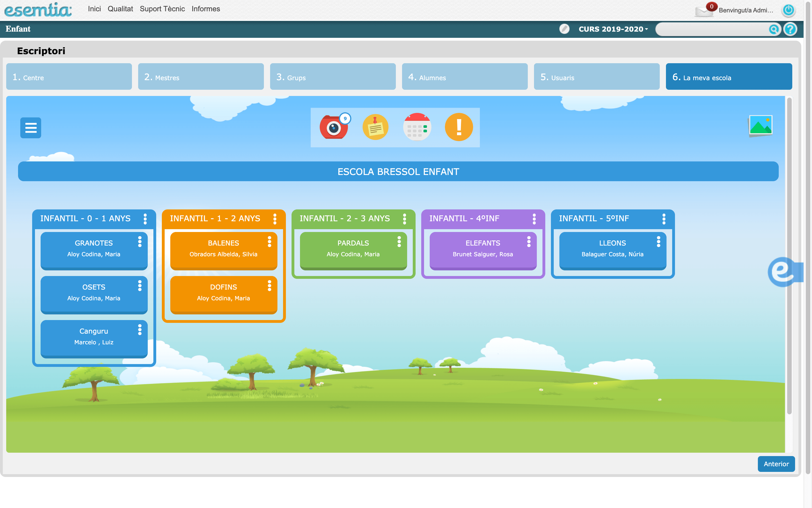812x508 pixels.
Task: Open the LLEONS group three-dot menu
Action: point(659,242)
